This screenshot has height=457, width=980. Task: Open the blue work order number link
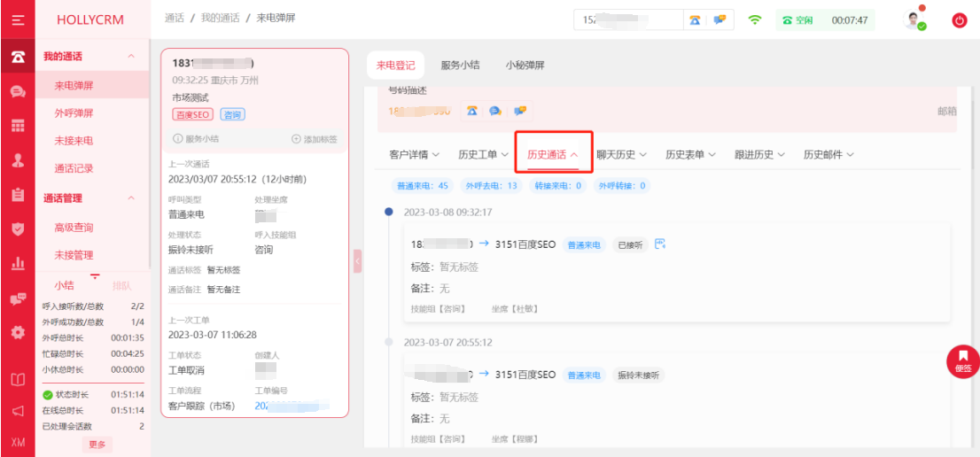[x=291, y=406]
